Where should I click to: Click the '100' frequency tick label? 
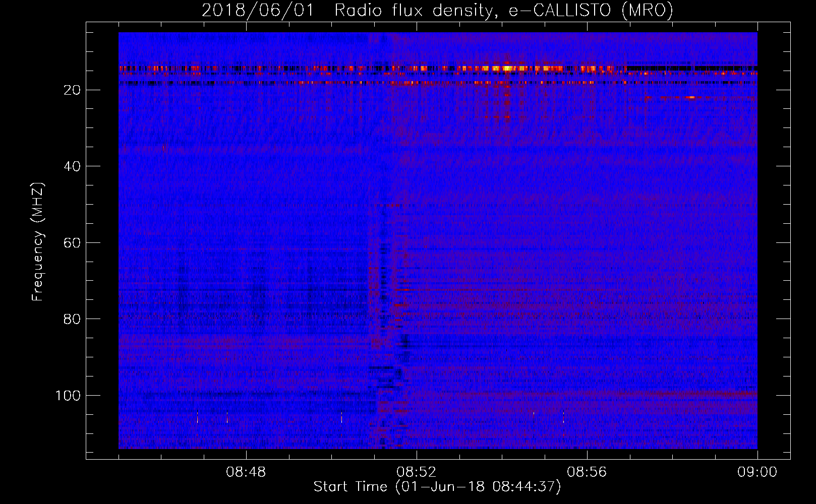[68, 396]
